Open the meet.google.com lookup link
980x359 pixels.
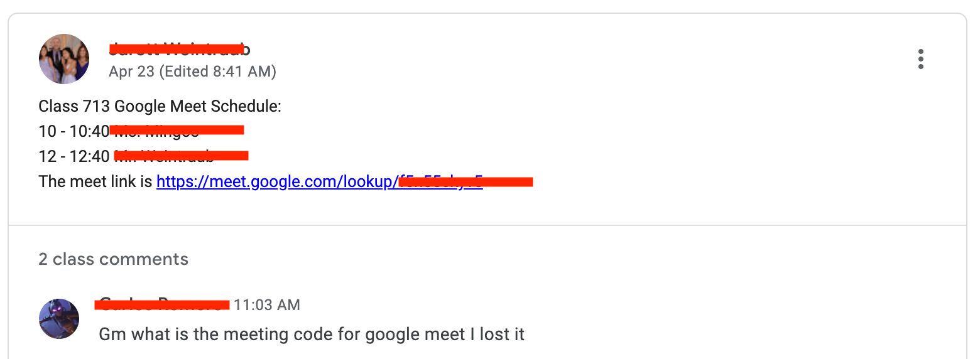pos(276,181)
